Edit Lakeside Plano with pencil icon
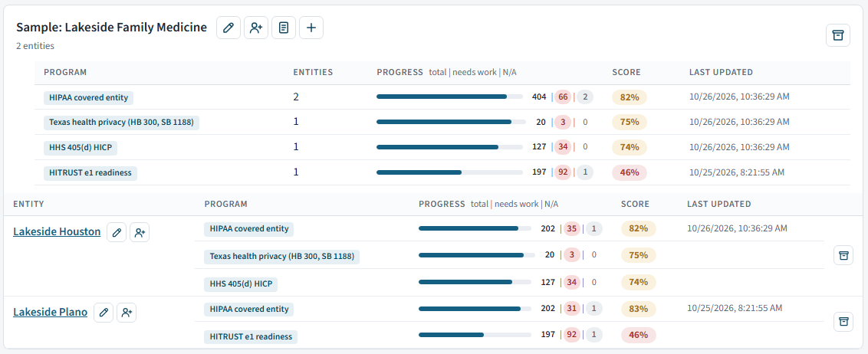This screenshot has height=354, width=868. [103, 313]
